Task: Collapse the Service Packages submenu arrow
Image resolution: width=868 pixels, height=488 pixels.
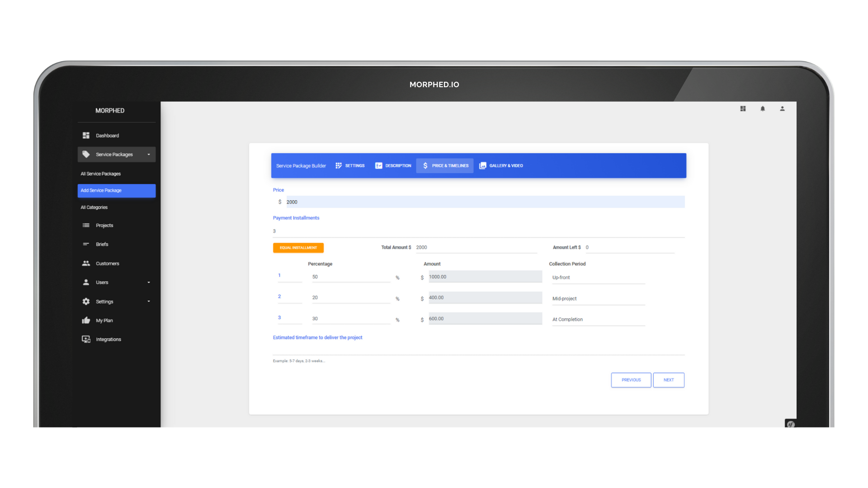Action: (149, 155)
